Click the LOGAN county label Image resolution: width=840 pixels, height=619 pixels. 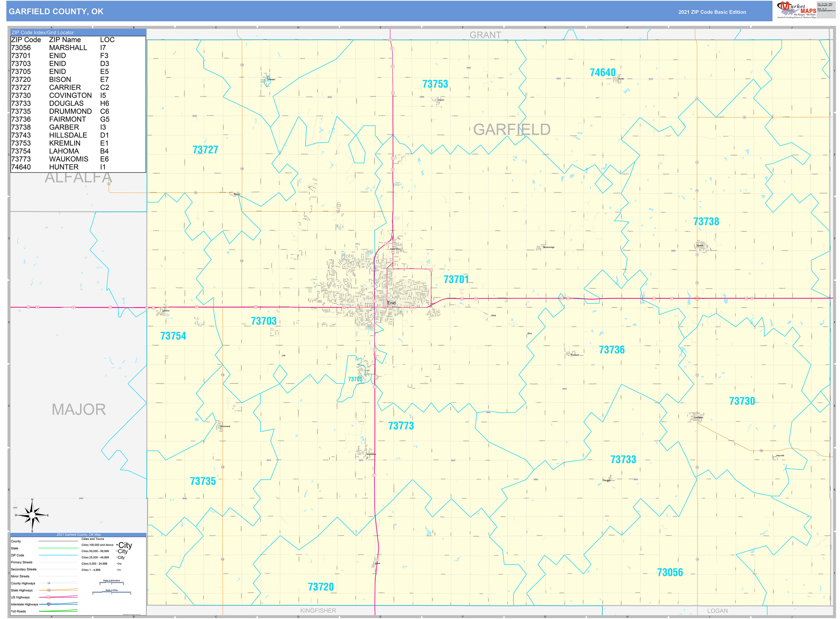717,611
